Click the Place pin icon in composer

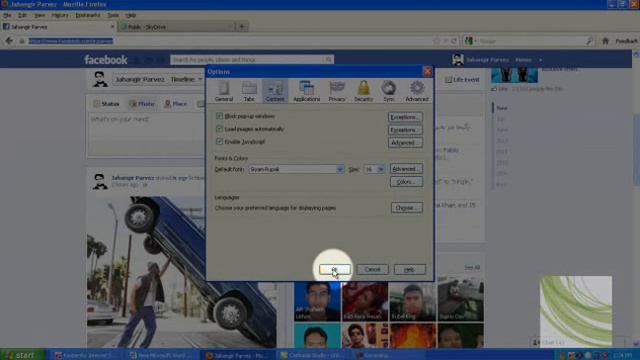pyautogui.click(x=167, y=104)
